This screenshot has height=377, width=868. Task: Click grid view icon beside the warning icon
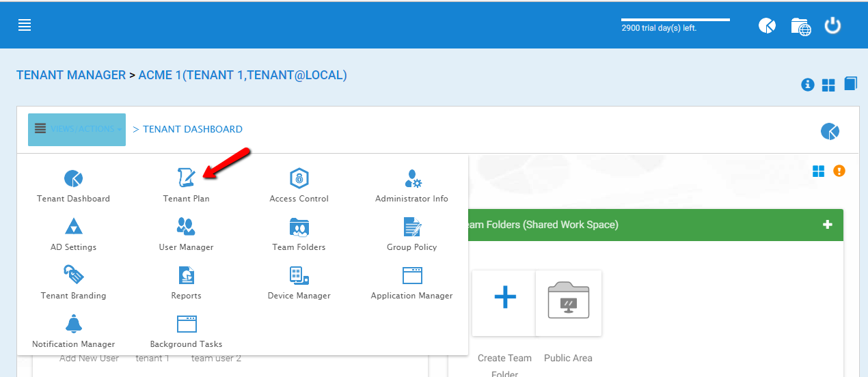tap(818, 171)
